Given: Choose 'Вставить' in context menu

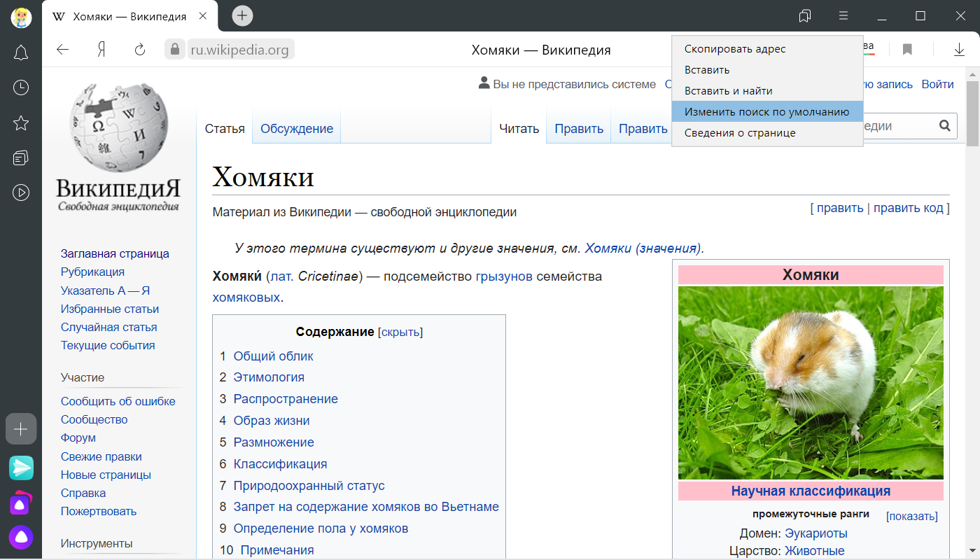Looking at the screenshot, I should tap(767, 70).
